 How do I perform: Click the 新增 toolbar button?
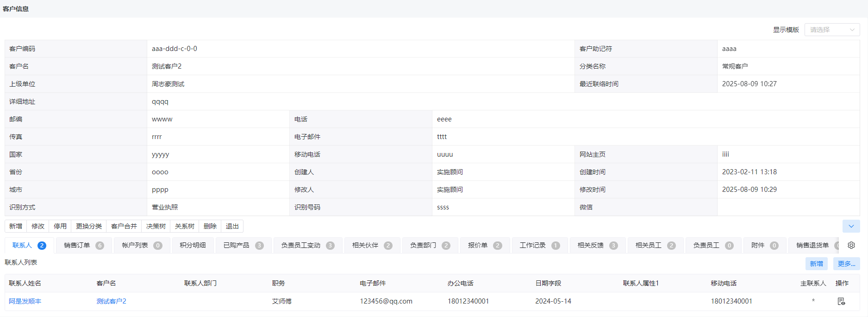pos(16,226)
